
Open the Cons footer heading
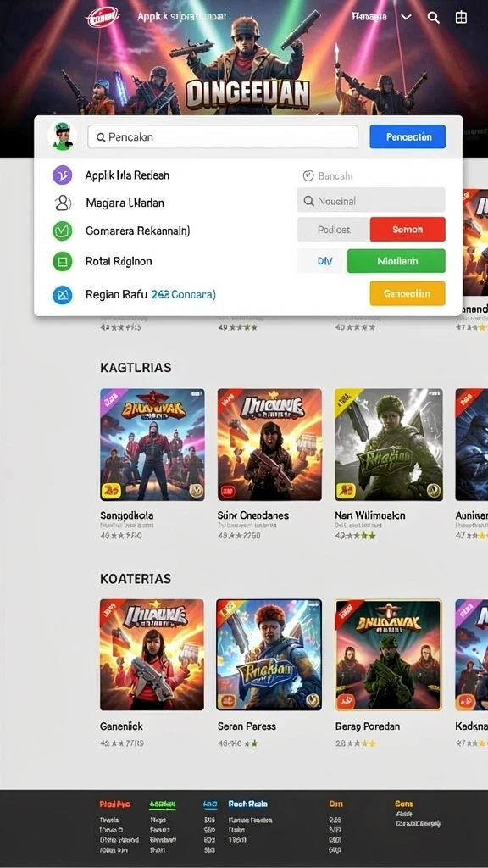(x=404, y=804)
